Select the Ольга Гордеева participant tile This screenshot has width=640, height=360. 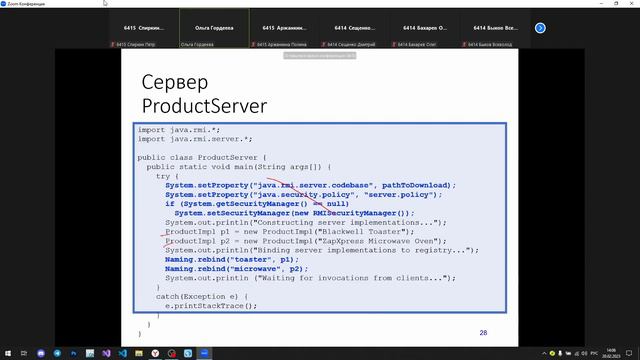214,28
